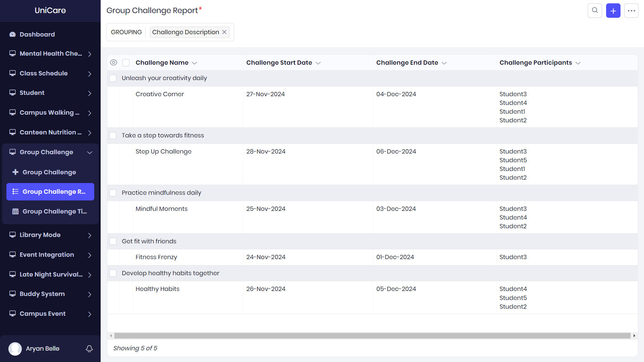Image resolution: width=644 pixels, height=362 pixels.
Task: Click the blue plus add button
Action: (613, 11)
